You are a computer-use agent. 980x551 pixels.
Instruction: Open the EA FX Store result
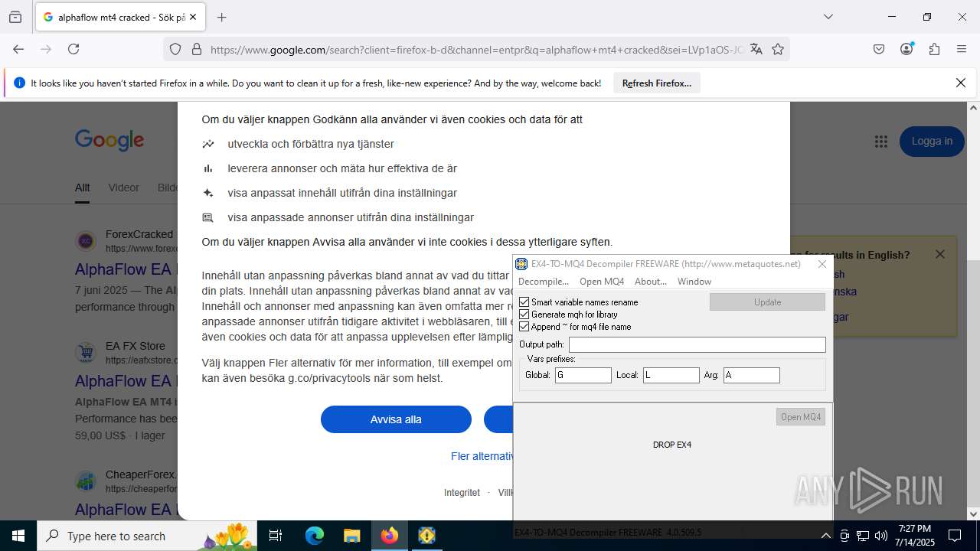click(x=126, y=380)
